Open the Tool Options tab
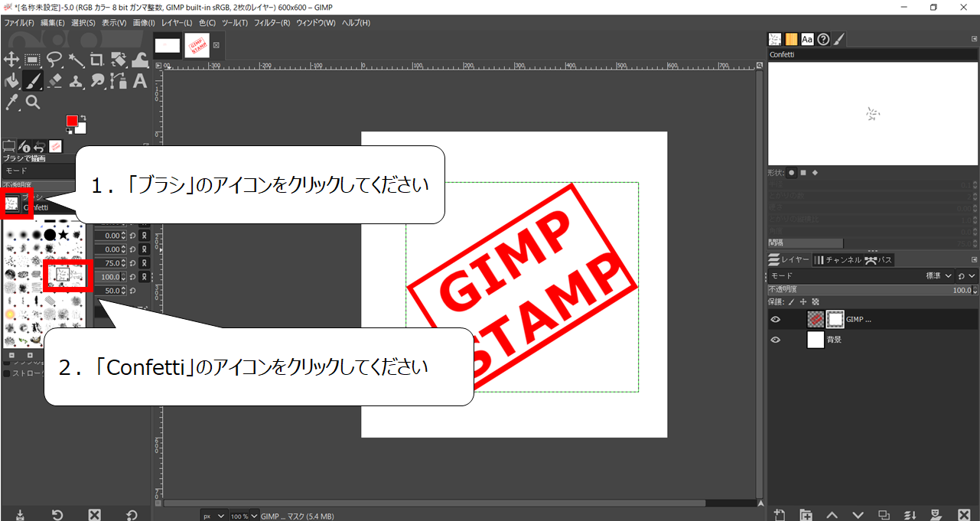Image resolution: width=980 pixels, height=521 pixels. click(x=9, y=146)
